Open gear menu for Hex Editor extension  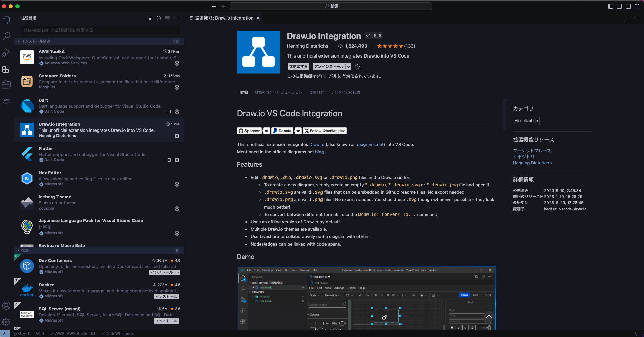(177, 184)
